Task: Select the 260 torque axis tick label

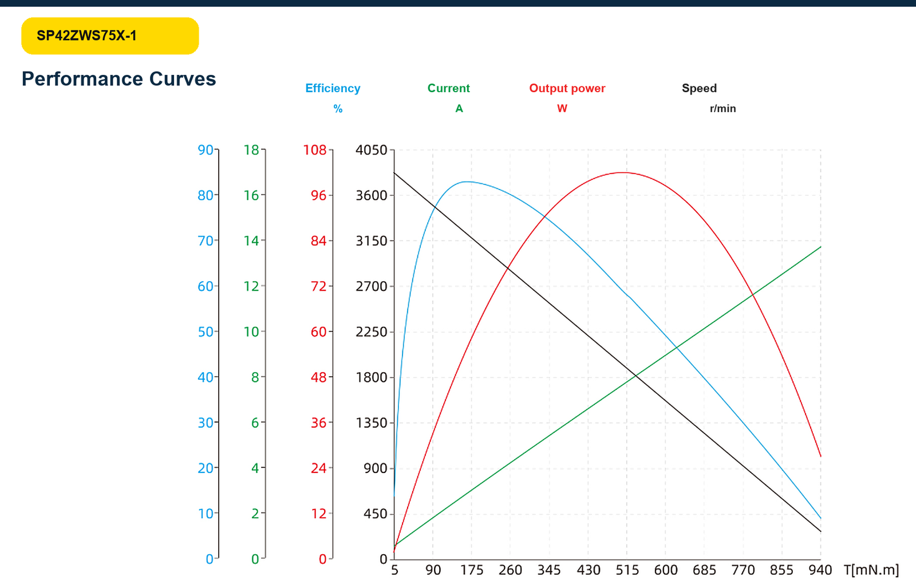Action: (510, 570)
